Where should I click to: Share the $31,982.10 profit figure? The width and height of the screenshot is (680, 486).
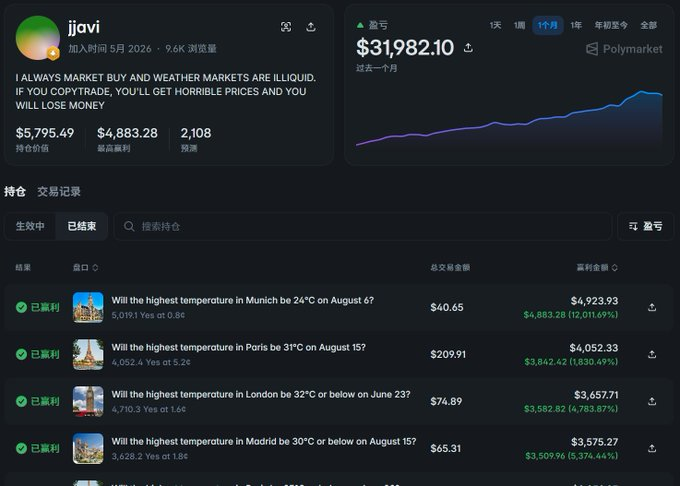(468, 47)
